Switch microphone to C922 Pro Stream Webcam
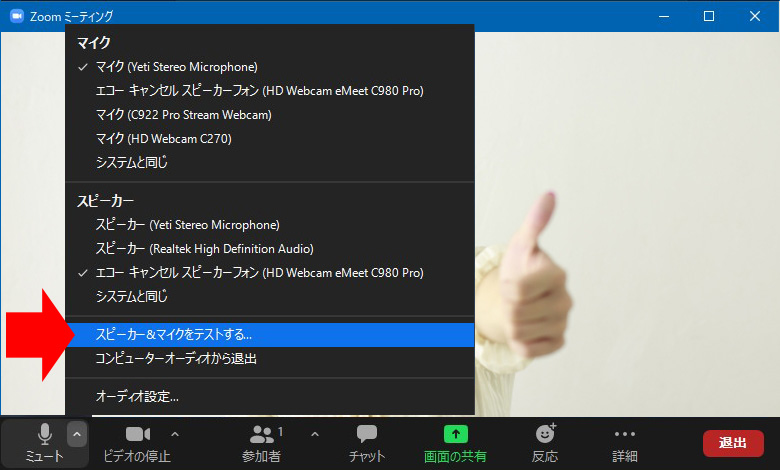 [183, 115]
